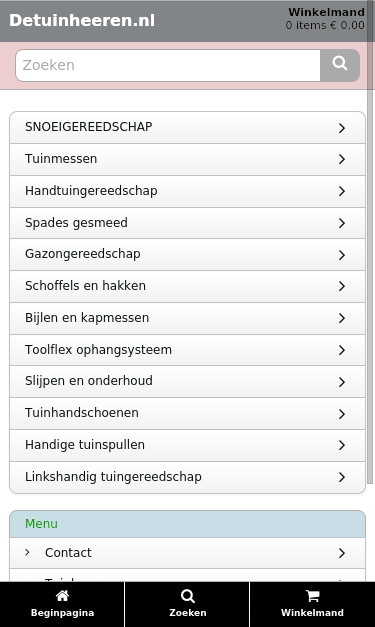Screen dimensions: 375x627
Task: Open the Winkelmand summary in the header
Action: [325, 19]
